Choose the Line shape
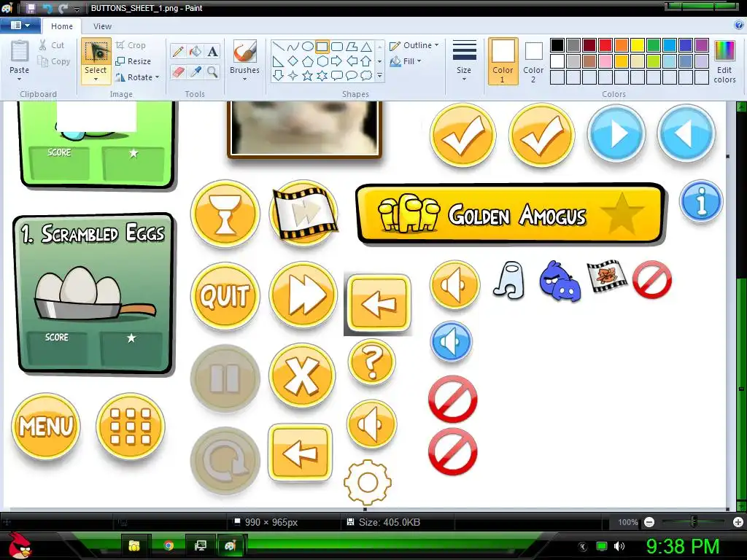This screenshot has width=747, height=560. tap(279, 46)
